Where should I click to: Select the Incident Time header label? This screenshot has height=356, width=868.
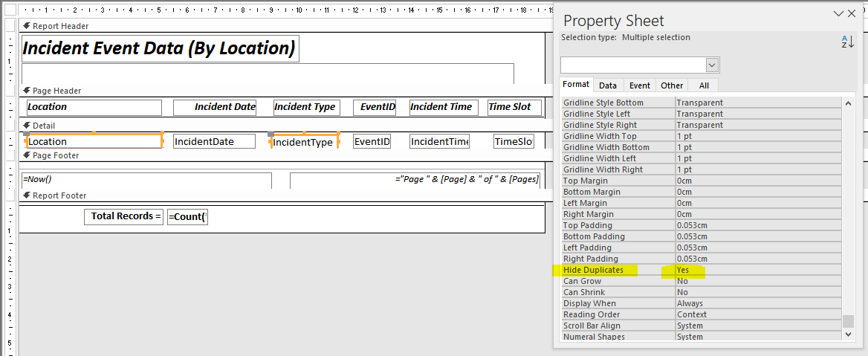pos(443,108)
